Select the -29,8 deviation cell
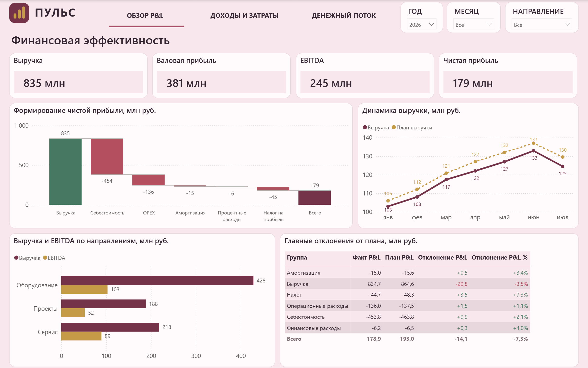Image resolution: width=588 pixels, height=368 pixels. 461,284
